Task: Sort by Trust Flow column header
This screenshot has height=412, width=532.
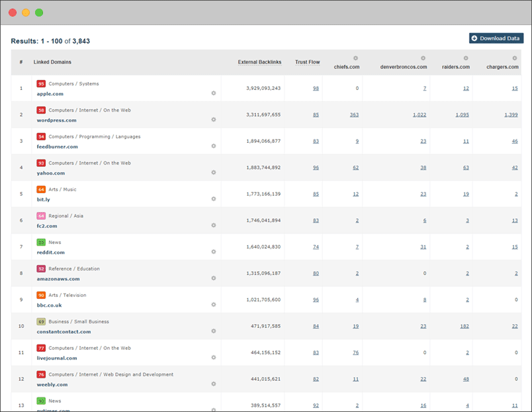Action: 308,62
